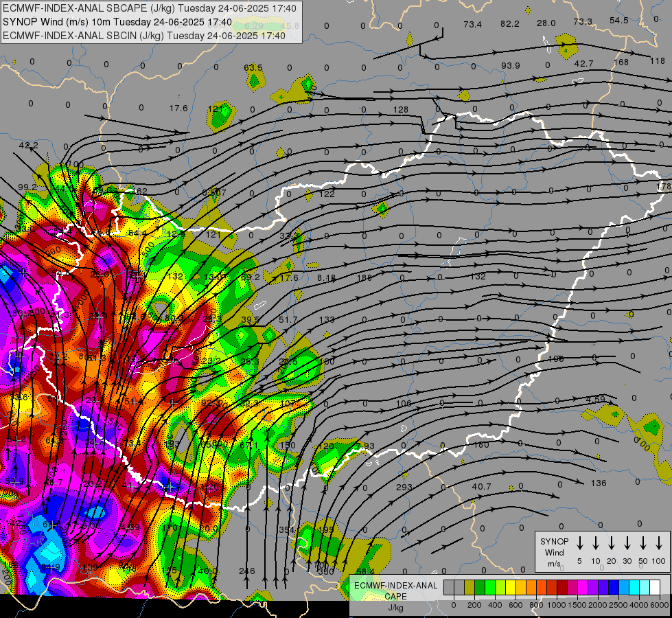672x618 pixels.
Task: Click the map value 178
Action: click(x=664, y=187)
